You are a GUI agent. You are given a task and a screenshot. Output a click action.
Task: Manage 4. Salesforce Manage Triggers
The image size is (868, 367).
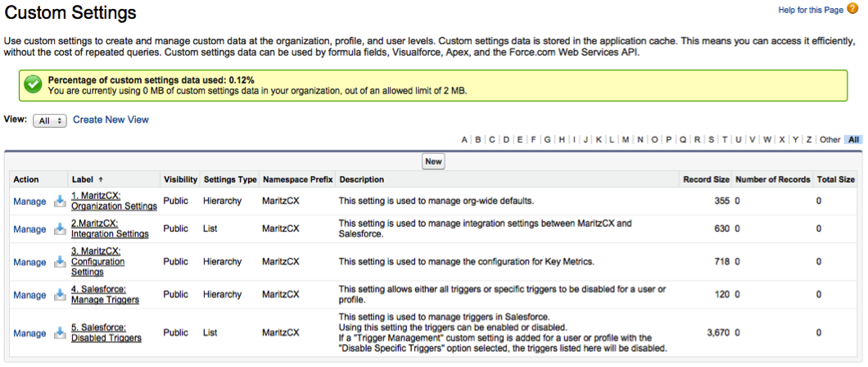point(30,295)
